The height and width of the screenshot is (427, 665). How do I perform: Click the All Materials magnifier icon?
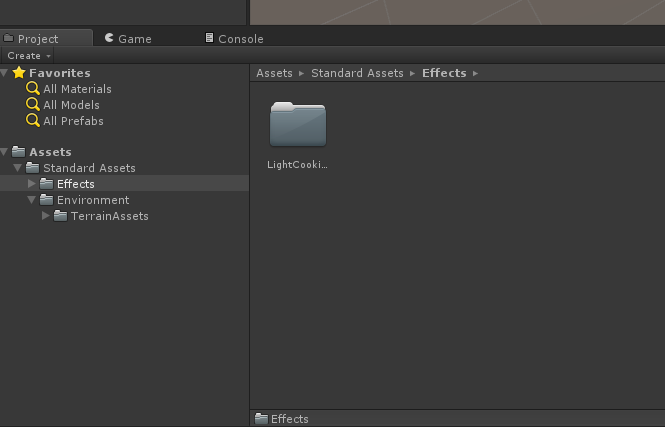point(33,88)
